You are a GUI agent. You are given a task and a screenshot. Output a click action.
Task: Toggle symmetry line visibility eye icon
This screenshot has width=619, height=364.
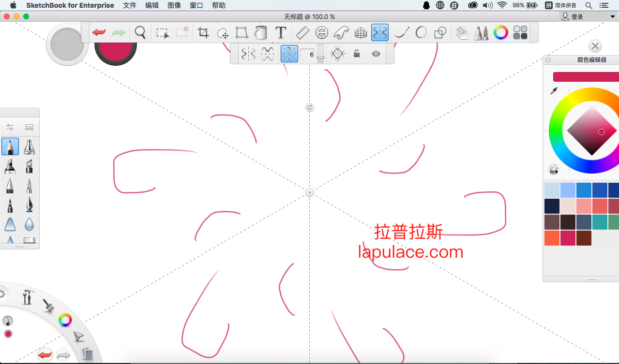pos(376,54)
